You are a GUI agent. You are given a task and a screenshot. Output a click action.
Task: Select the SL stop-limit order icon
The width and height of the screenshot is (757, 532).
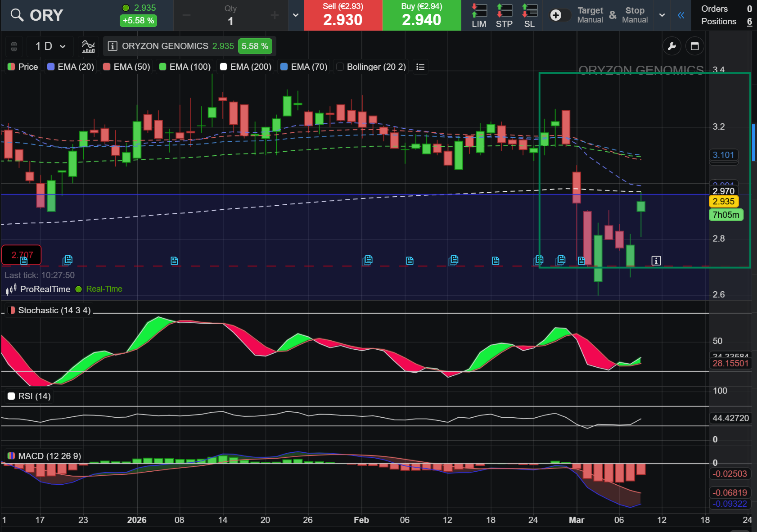coord(529,15)
